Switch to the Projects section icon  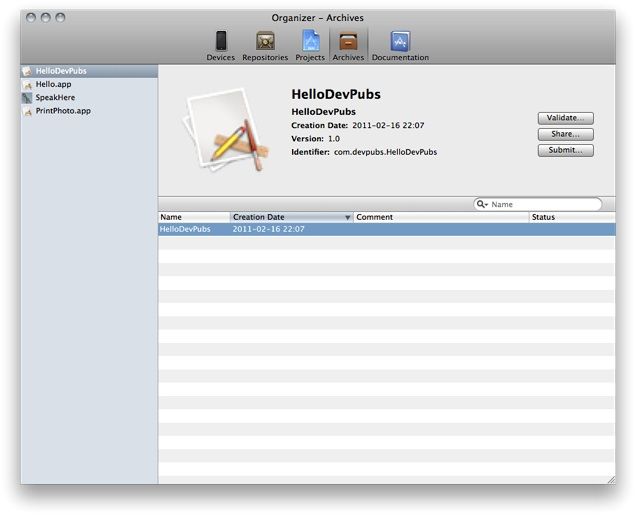[x=310, y=41]
